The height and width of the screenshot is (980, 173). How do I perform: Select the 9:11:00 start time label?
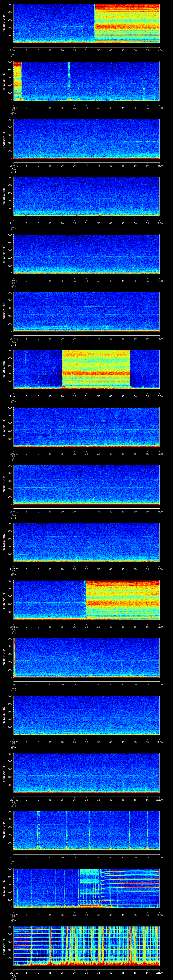click(x=14, y=223)
